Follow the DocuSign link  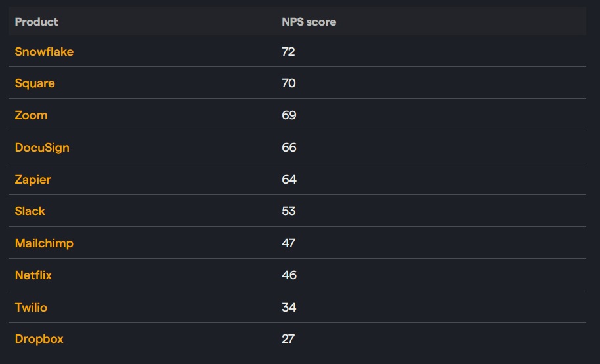tap(42, 148)
